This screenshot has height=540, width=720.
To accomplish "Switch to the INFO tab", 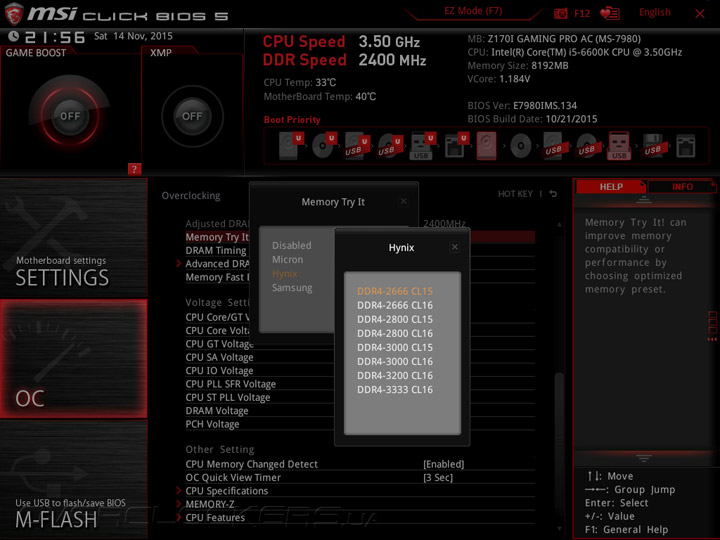I will pyautogui.click(x=682, y=186).
